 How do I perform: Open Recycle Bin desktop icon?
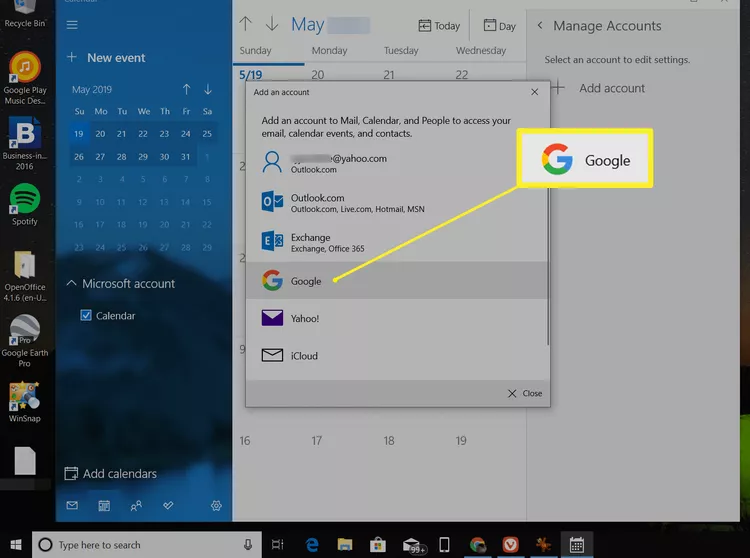[25, 14]
